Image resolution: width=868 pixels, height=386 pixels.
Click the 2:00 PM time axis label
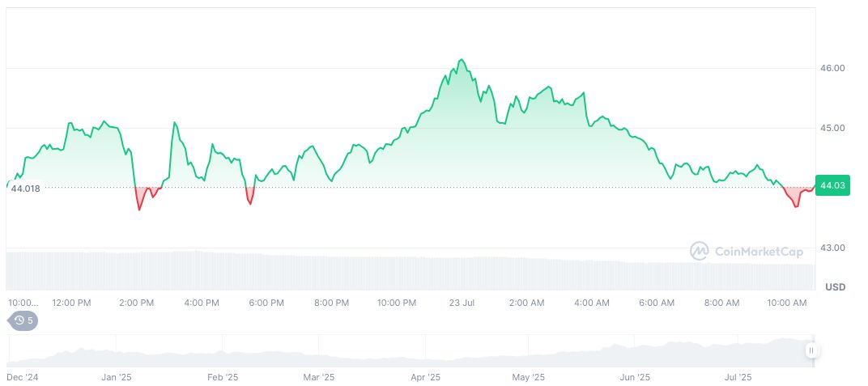coord(136,303)
